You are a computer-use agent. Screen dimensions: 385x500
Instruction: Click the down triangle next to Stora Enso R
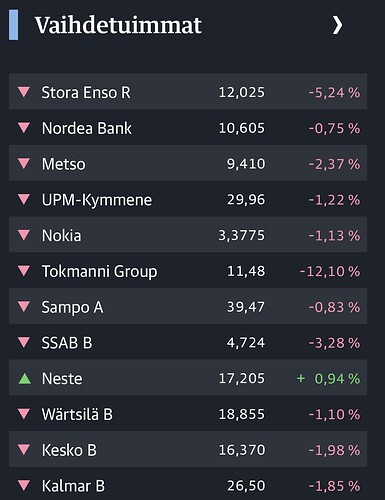(24, 92)
